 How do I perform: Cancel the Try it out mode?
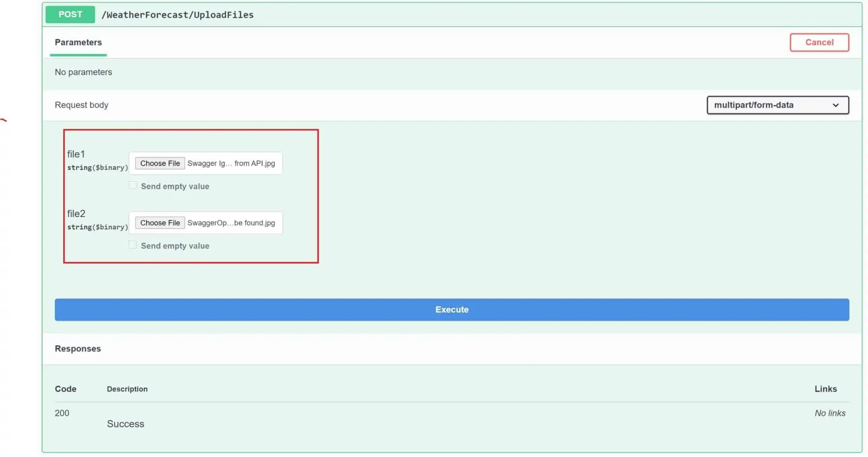(x=818, y=42)
